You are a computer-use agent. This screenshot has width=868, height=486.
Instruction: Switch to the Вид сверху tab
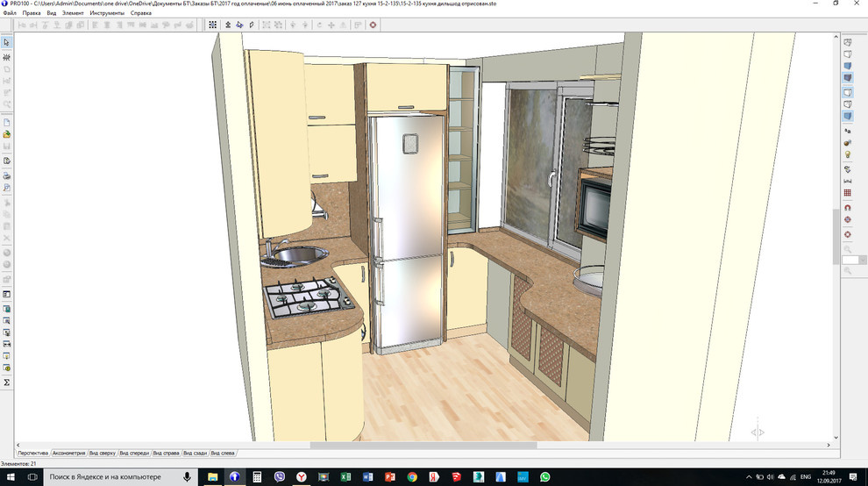click(102, 454)
